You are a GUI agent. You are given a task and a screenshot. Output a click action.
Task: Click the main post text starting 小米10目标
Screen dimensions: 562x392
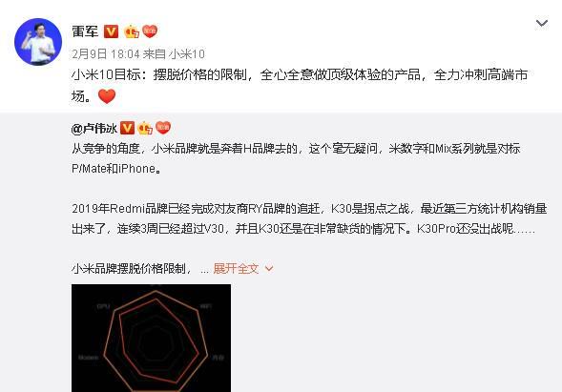(x=300, y=85)
